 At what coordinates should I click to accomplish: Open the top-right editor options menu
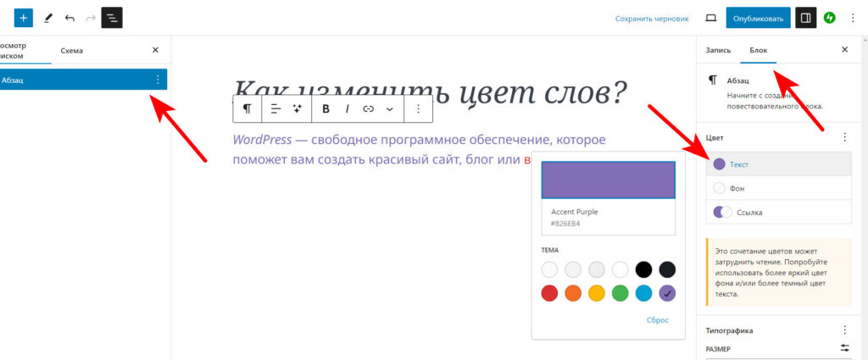point(853,18)
